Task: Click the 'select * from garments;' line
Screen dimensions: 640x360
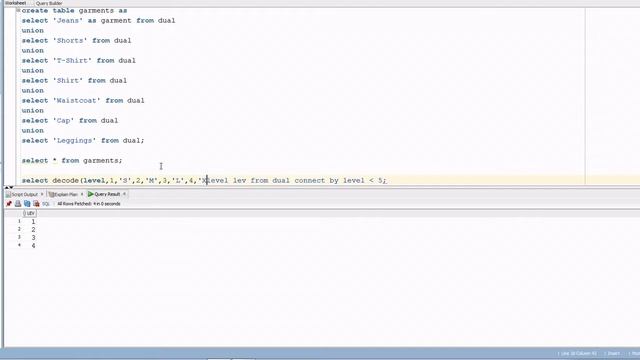Action: pos(72,160)
